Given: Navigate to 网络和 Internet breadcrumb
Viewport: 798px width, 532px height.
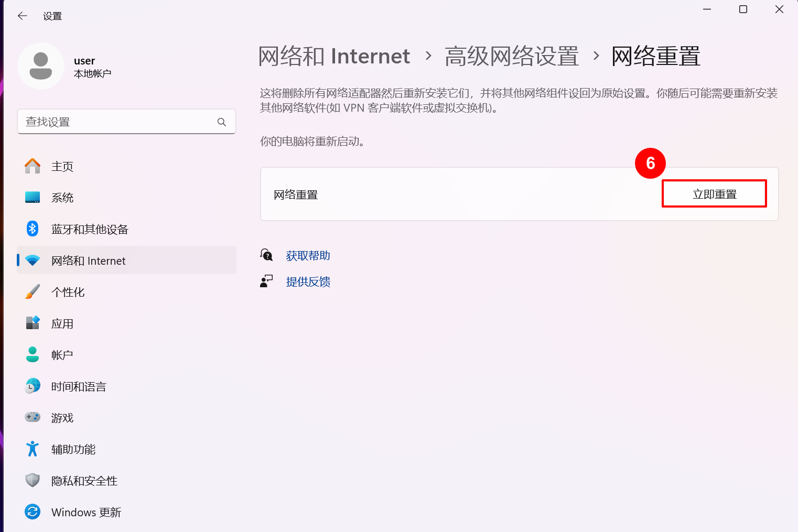Looking at the screenshot, I should click(334, 56).
